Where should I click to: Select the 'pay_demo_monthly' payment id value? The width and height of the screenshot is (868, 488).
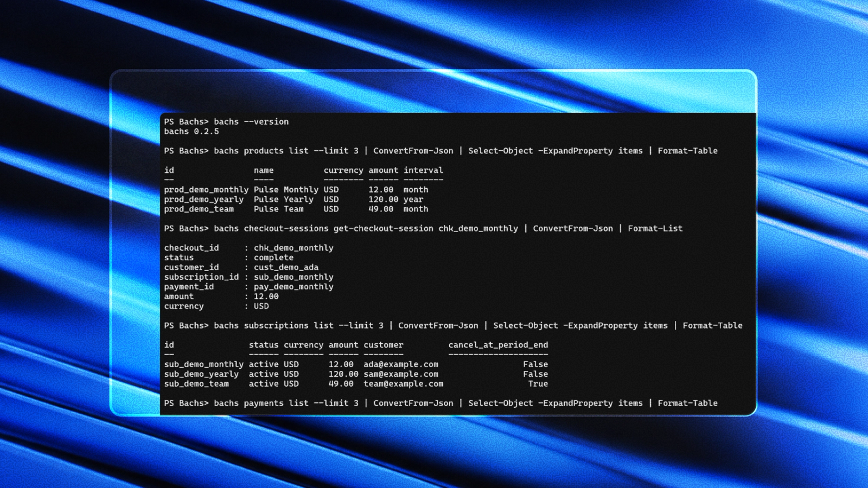pos(293,287)
